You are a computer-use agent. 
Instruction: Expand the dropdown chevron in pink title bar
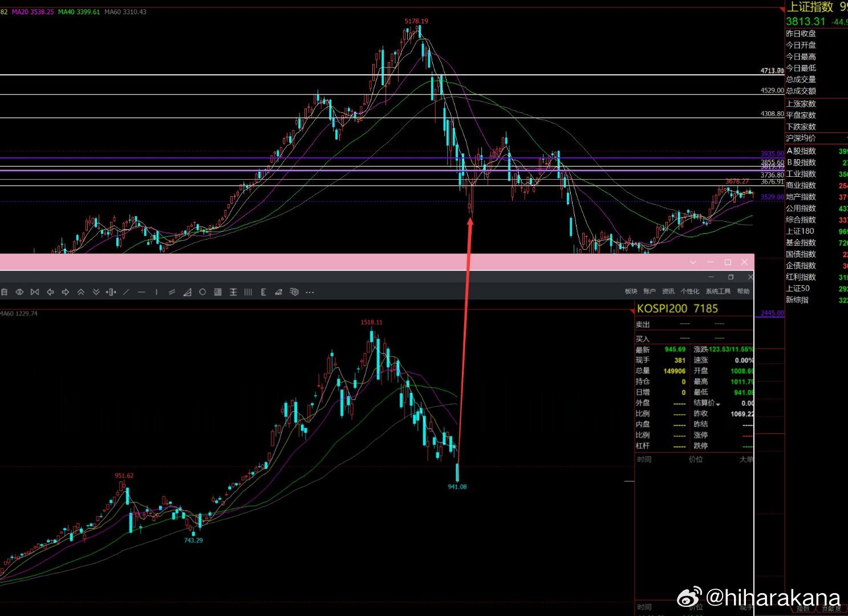tap(693, 262)
